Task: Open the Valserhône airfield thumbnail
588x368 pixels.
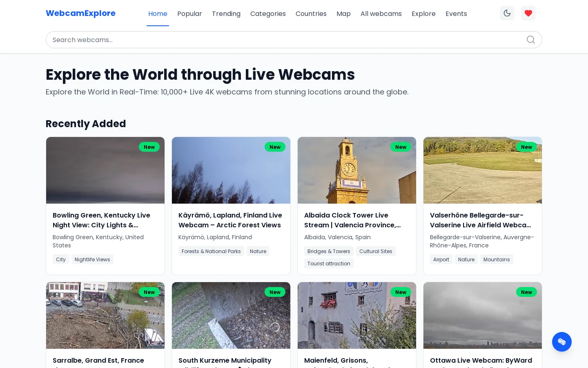Action: click(483, 170)
